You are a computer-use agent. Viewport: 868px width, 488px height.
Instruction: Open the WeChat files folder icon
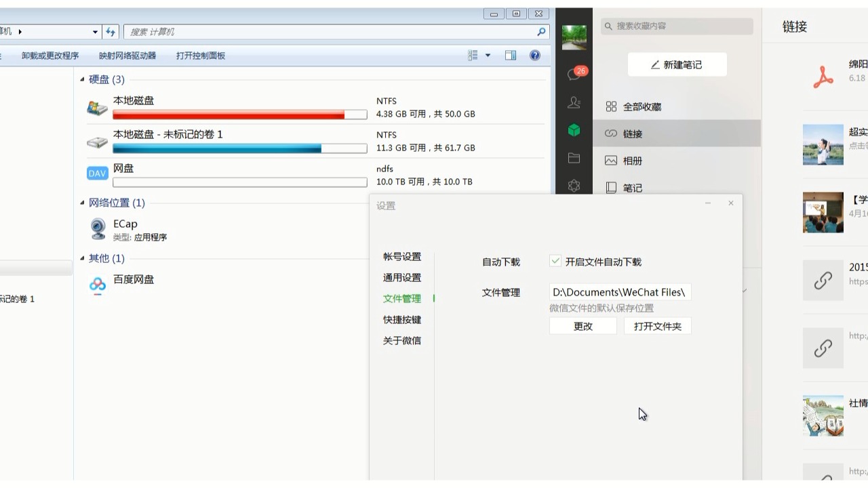click(x=574, y=158)
